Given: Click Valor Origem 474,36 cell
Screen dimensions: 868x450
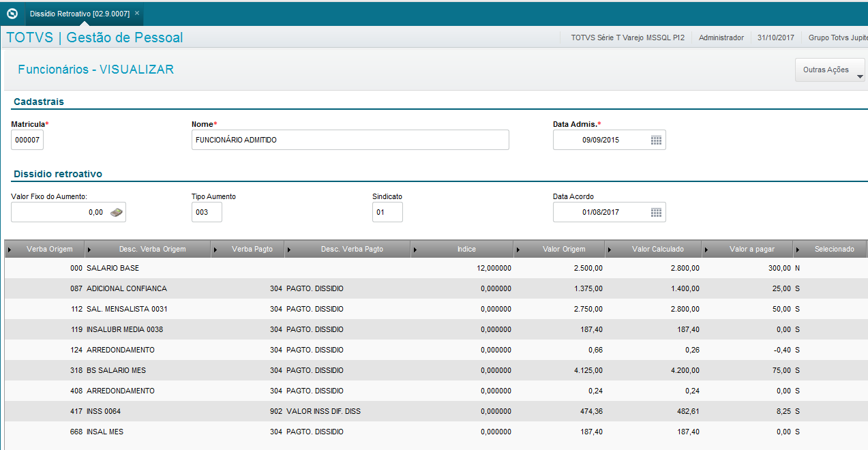Looking at the screenshot, I should click(x=590, y=411).
